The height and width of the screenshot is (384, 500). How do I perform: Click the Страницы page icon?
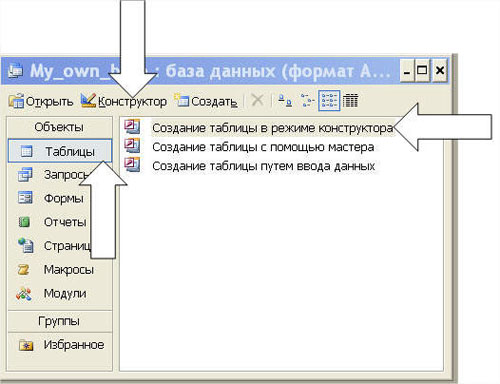(x=25, y=245)
